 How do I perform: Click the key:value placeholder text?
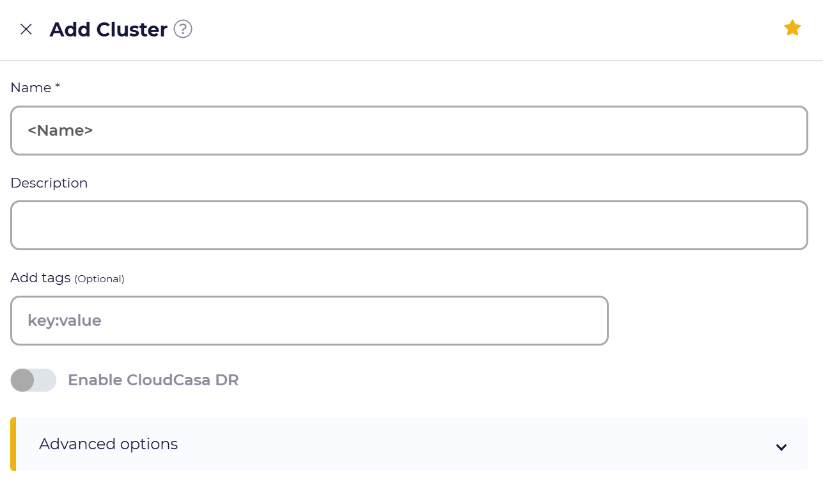pos(64,321)
